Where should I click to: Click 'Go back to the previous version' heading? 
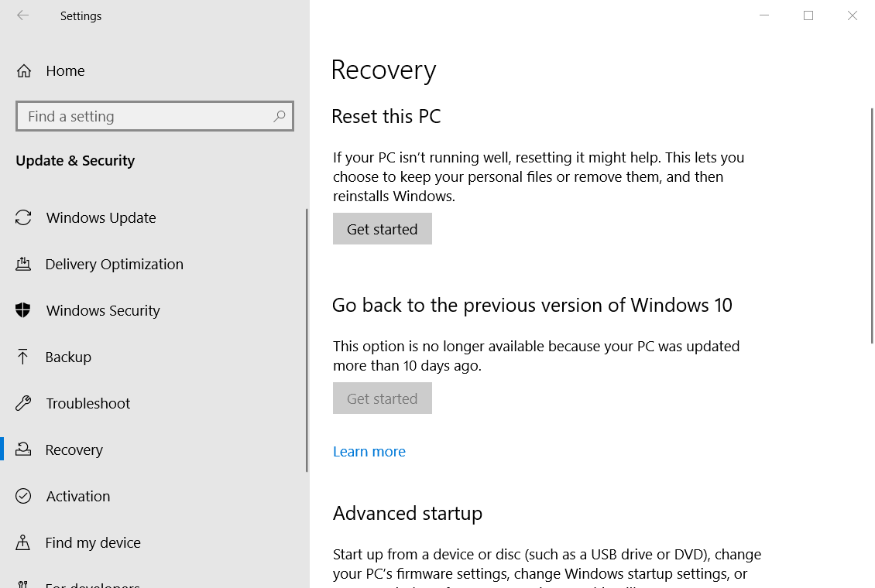coord(532,306)
